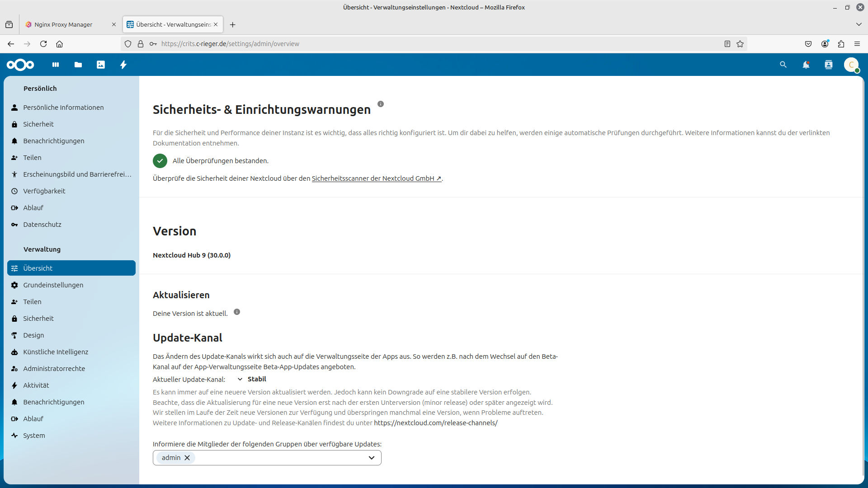The image size is (868, 488).
Task: Open the Photos app icon
Action: click(101, 65)
